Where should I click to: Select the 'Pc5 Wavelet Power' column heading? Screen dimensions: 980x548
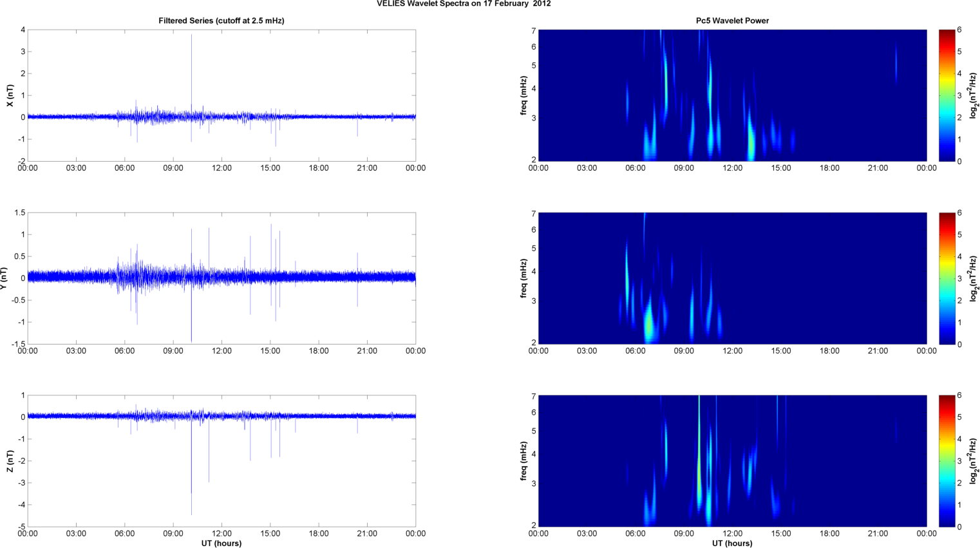click(x=732, y=21)
